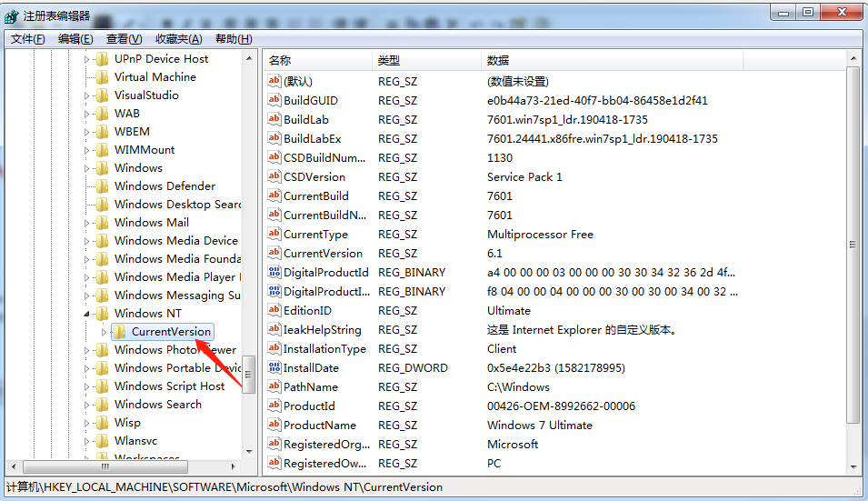
Task: Click the InstallDate DWORD value icon
Action: (274, 367)
